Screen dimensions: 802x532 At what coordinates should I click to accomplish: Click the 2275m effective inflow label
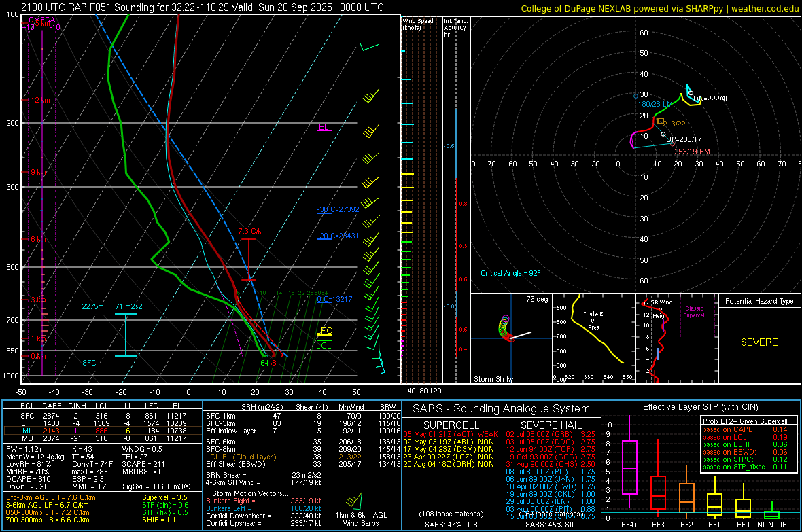92,306
